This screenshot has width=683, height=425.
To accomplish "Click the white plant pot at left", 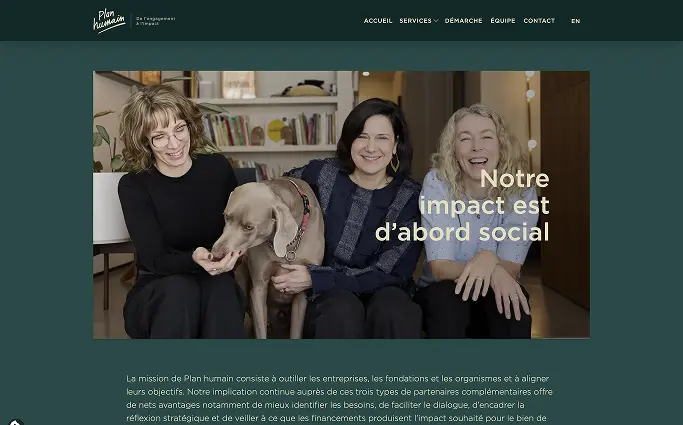I will (109, 207).
